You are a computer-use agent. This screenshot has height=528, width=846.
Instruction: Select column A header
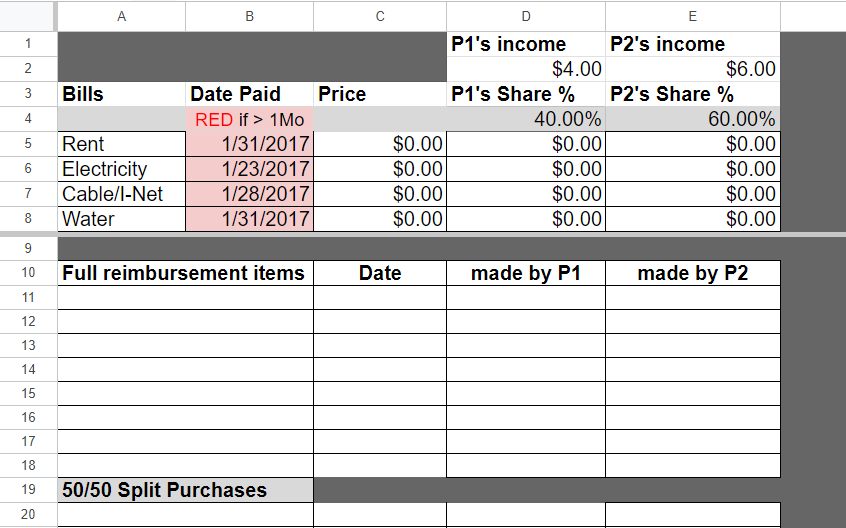(121, 15)
